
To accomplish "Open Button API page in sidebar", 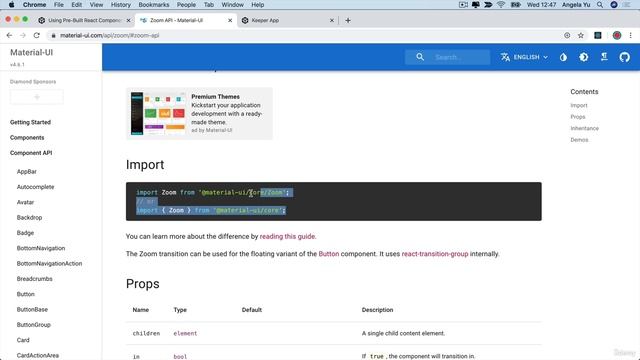I will [26, 294].
